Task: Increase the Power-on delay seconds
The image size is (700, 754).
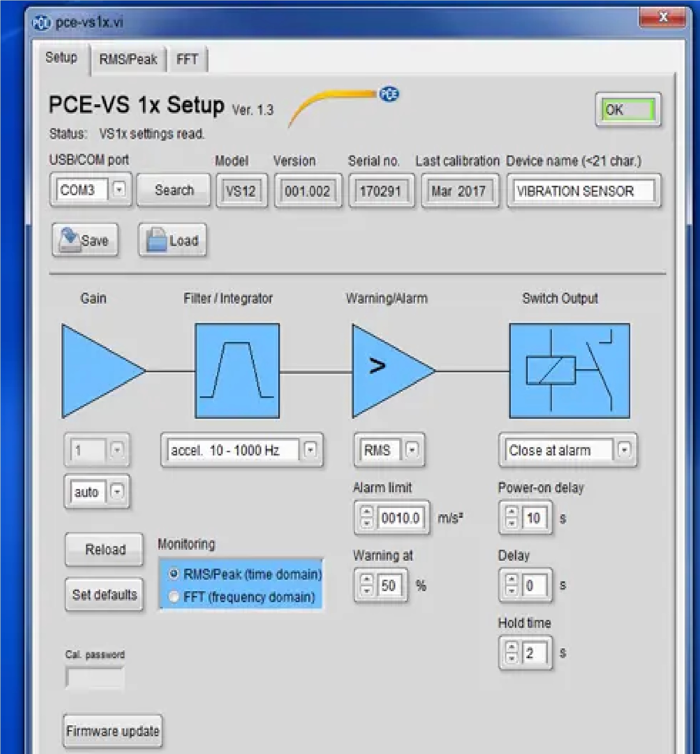Action: 512,512
